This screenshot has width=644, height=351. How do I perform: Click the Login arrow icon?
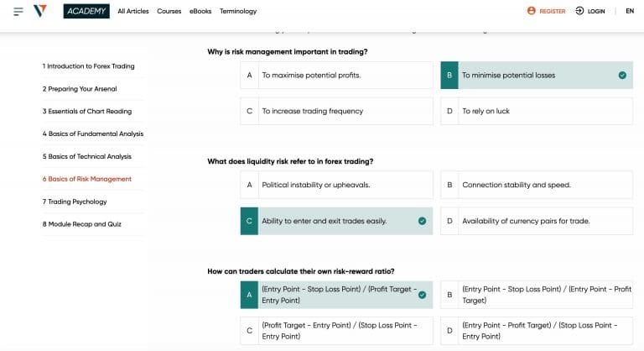point(579,11)
